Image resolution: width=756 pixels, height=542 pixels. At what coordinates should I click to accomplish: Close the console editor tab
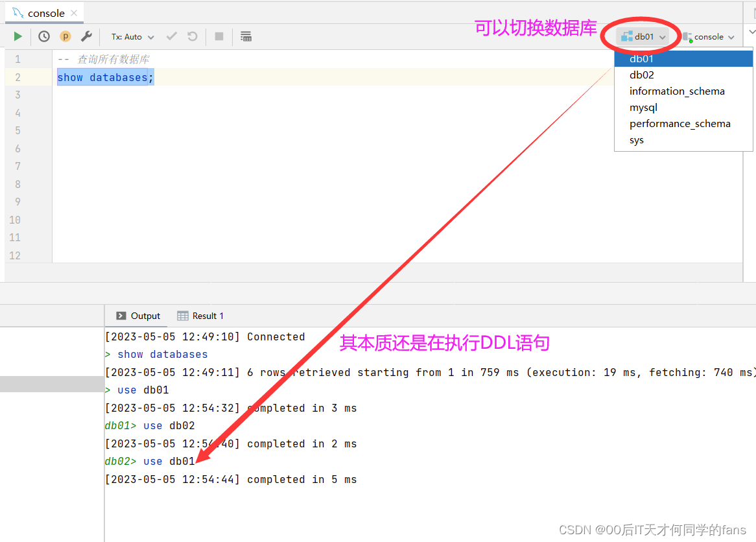click(x=74, y=13)
